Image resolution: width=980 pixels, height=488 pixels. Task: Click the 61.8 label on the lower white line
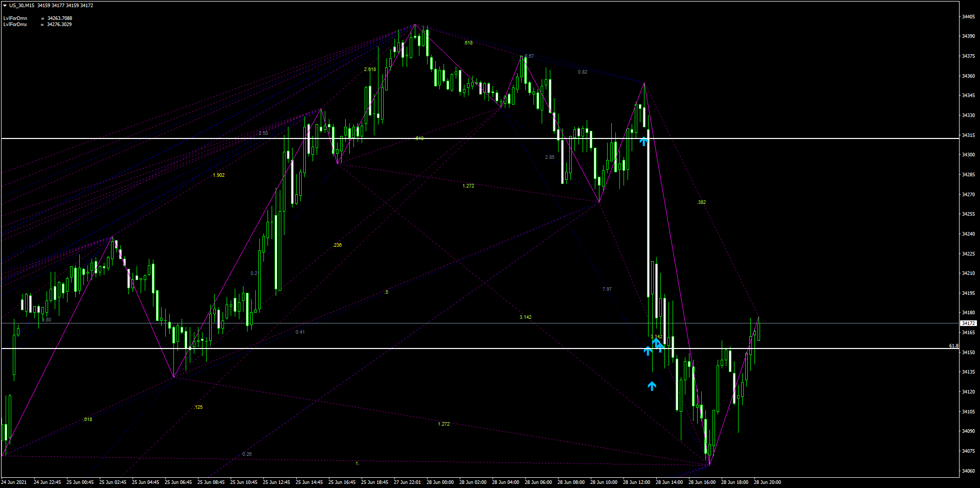pos(953,346)
